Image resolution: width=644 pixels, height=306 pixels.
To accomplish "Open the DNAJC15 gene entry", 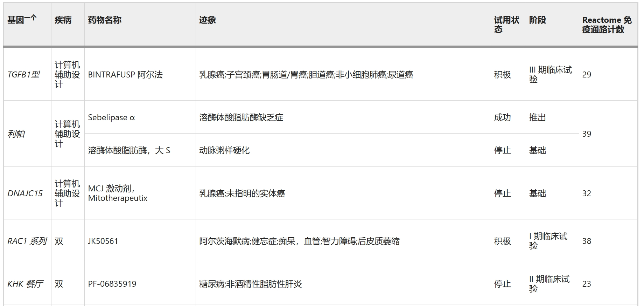I will pos(25,193).
